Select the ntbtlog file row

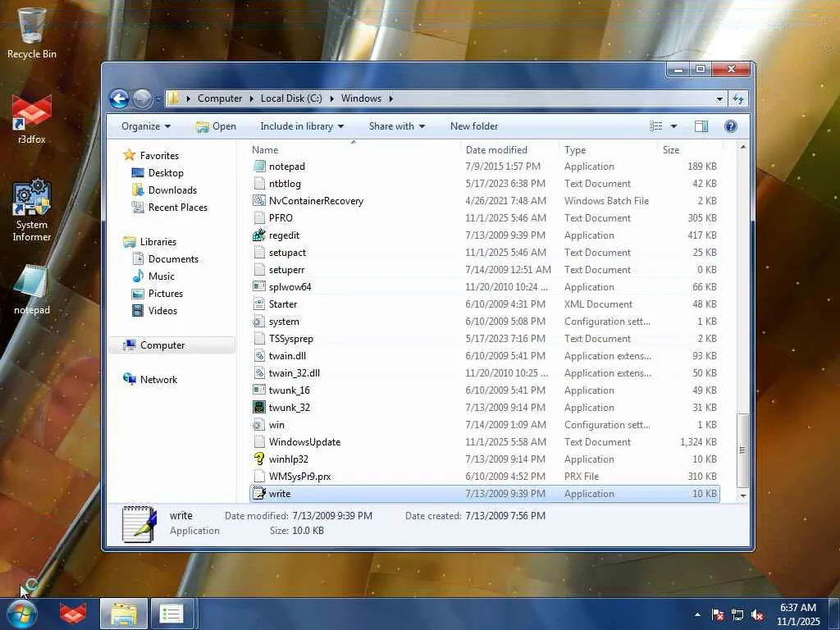point(484,184)
